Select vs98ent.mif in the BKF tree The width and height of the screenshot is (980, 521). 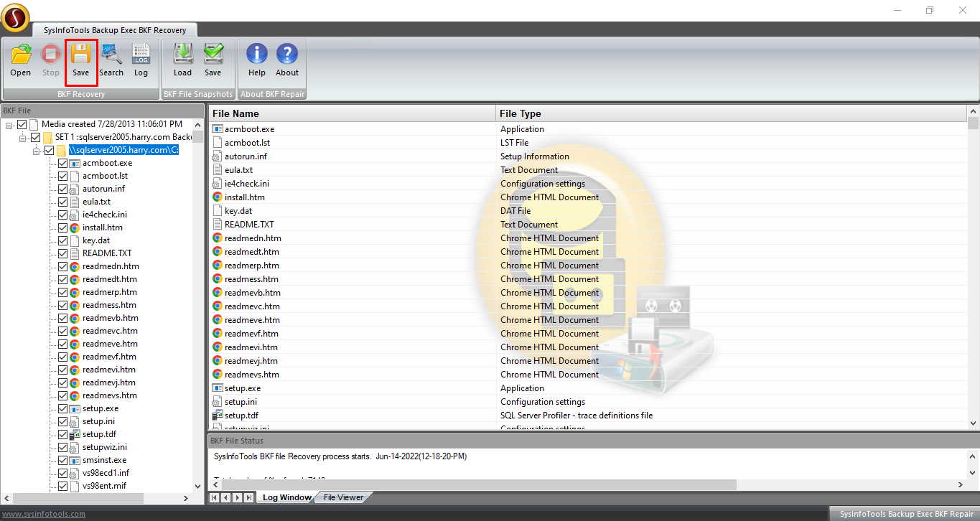pyautogui.click(x=105, y=486)
